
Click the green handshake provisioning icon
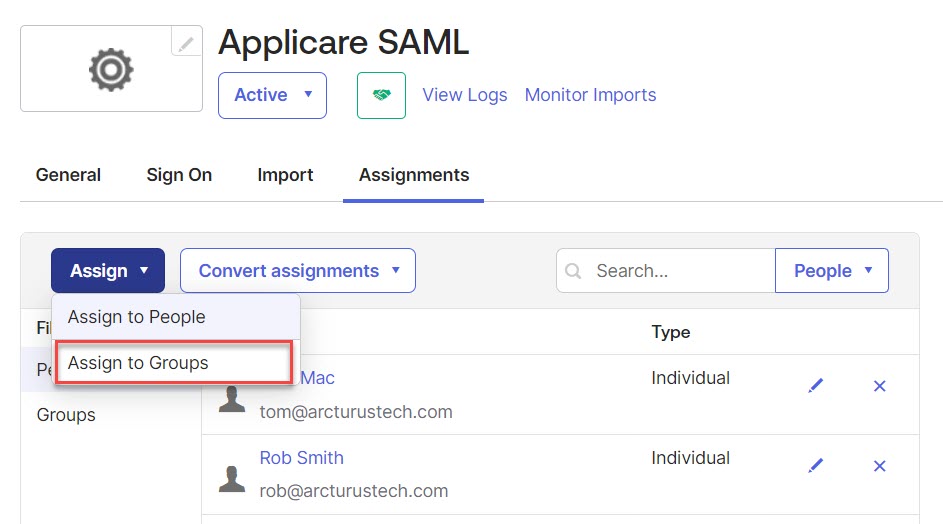pyautogui.click(x=381, y=96)
